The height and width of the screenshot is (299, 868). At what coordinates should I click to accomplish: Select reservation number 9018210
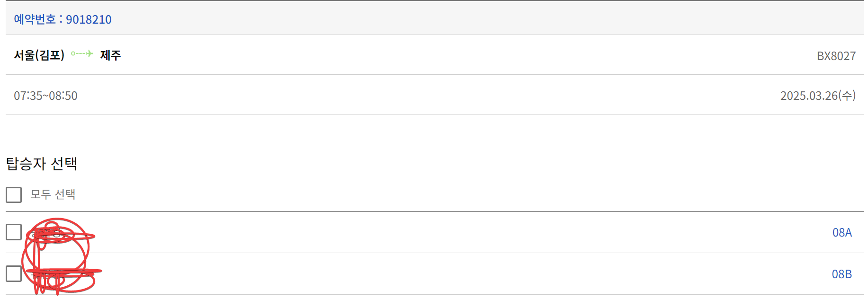pyautogui.click(x=89, y=19)
